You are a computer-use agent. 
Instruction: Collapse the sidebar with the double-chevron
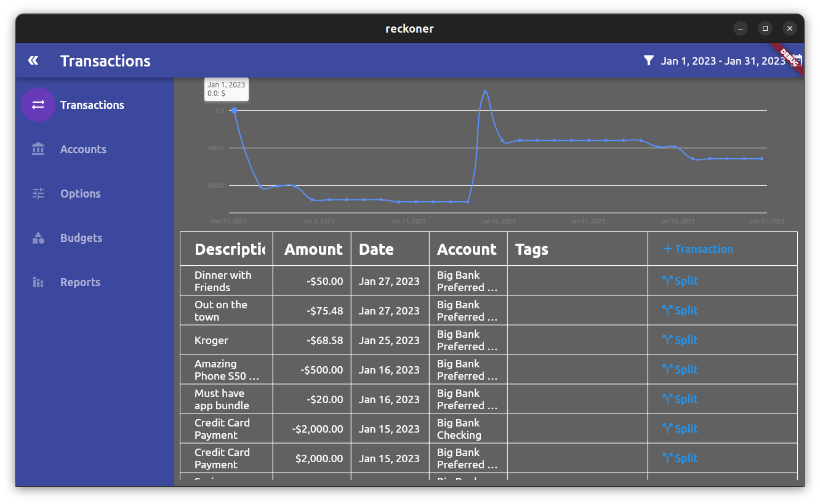[33, 60]
